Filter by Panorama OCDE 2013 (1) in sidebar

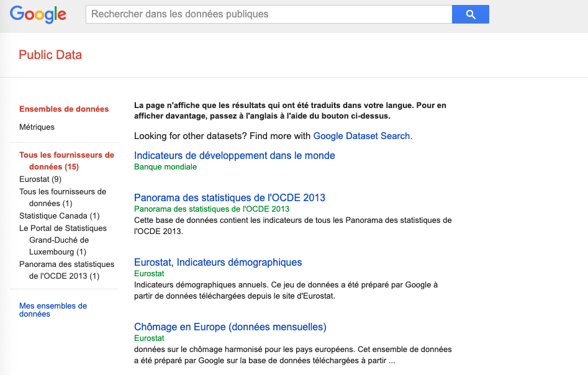pos(66,270)
